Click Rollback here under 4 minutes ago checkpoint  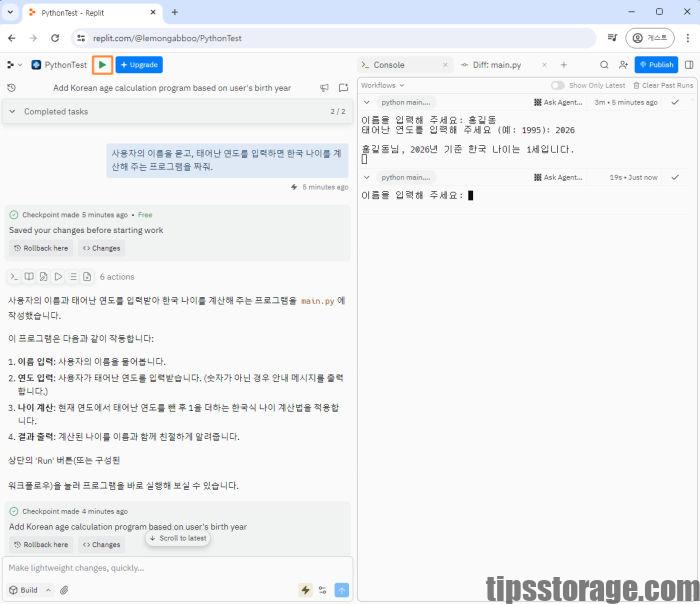coord(41,545)
